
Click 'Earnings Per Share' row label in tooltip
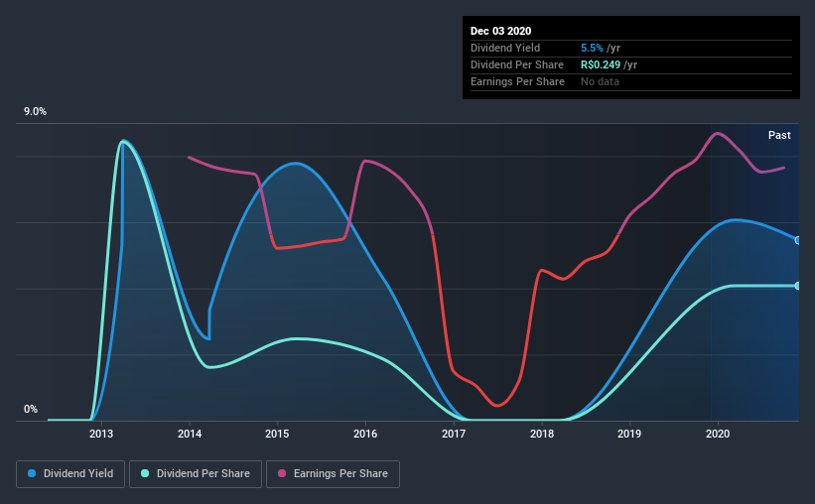(x=517, y=81)
